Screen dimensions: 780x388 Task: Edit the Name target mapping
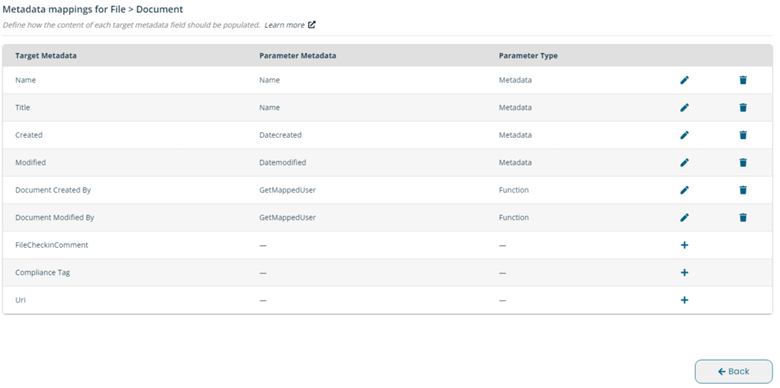[x=684, y=80]
